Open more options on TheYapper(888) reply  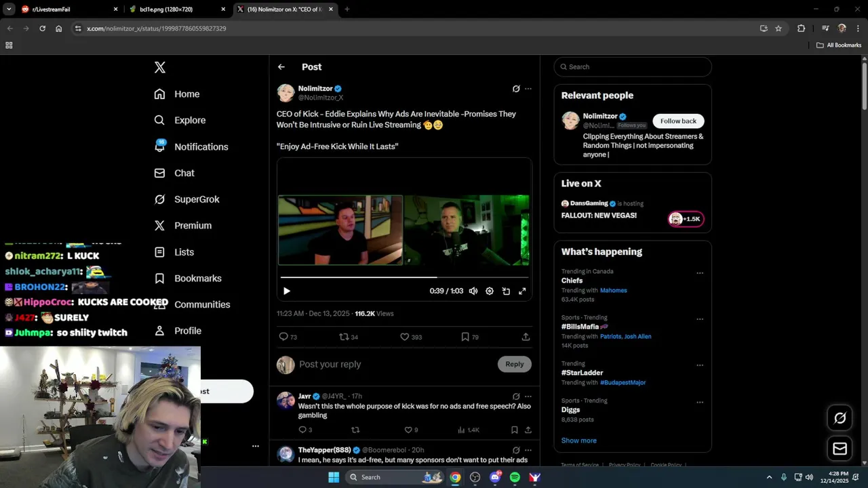[x=528, y=450]
